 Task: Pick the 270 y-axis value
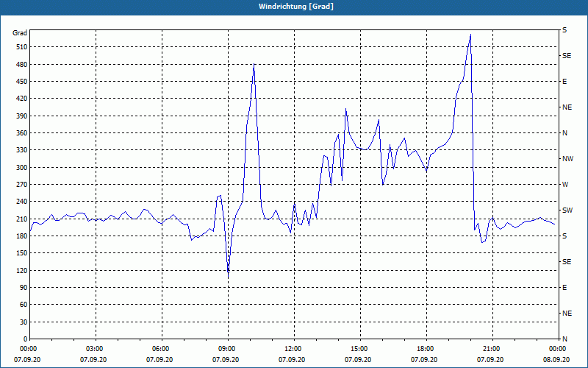point(22,185)
